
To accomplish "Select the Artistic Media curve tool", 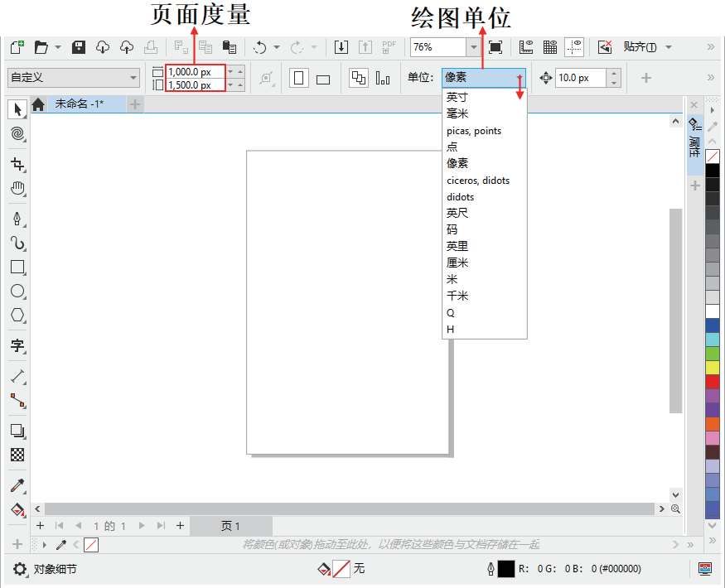I will tap(17, 243).
